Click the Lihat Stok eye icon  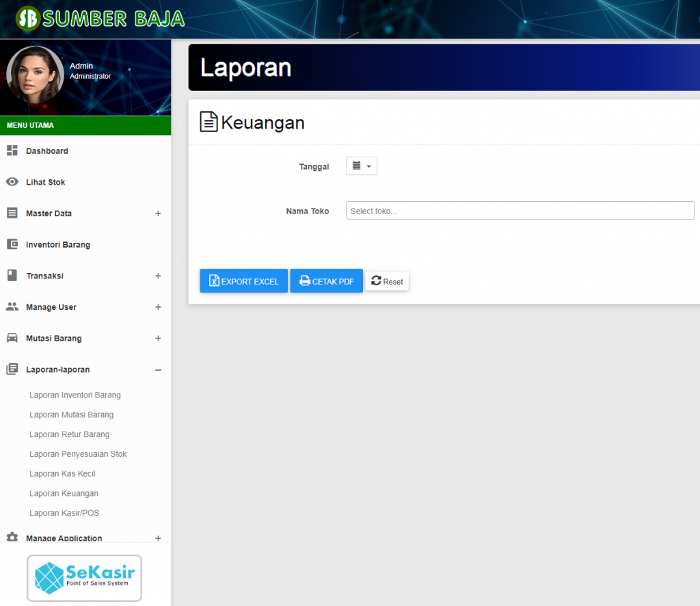pyautogui.click(x=12, y=182)
